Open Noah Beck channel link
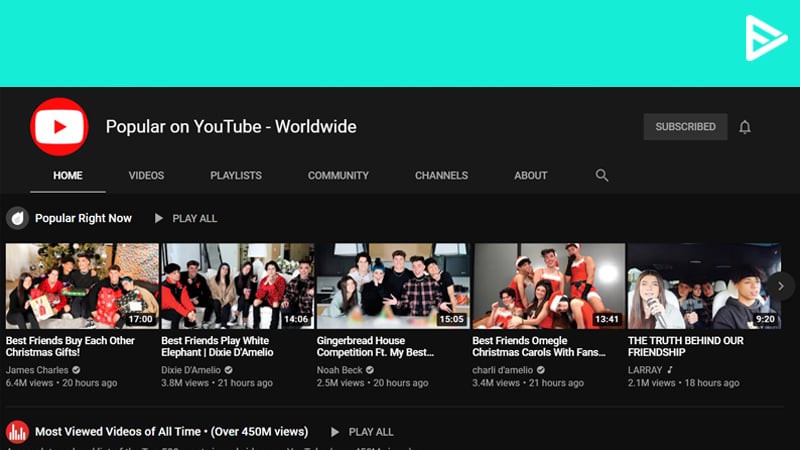 (x=339, y=370)
